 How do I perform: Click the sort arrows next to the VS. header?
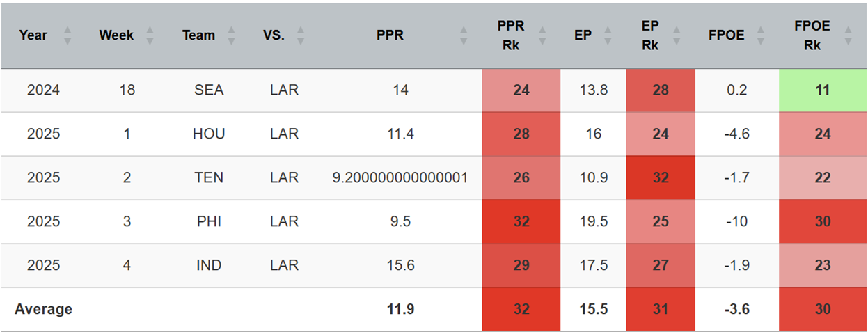point(301,35)
